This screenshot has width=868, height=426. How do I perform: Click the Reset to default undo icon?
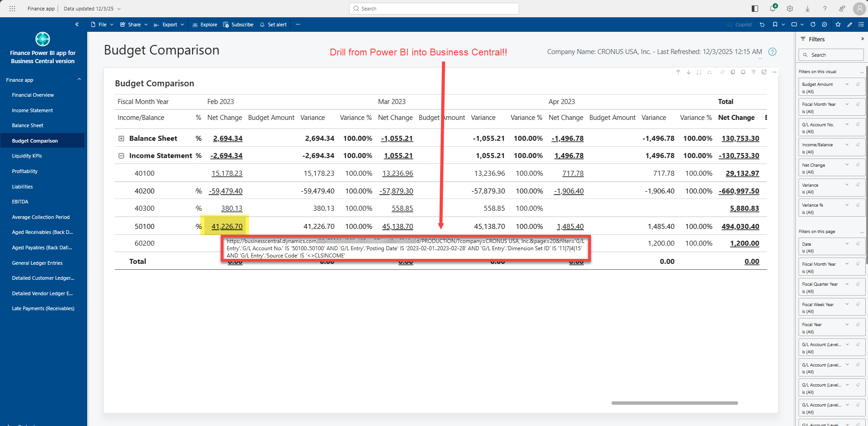tap(762, 25)
